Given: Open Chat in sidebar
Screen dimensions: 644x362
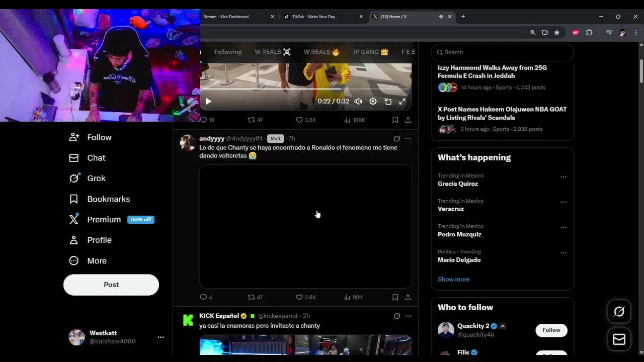Looking at the screenshot, I should click(88, 158).
